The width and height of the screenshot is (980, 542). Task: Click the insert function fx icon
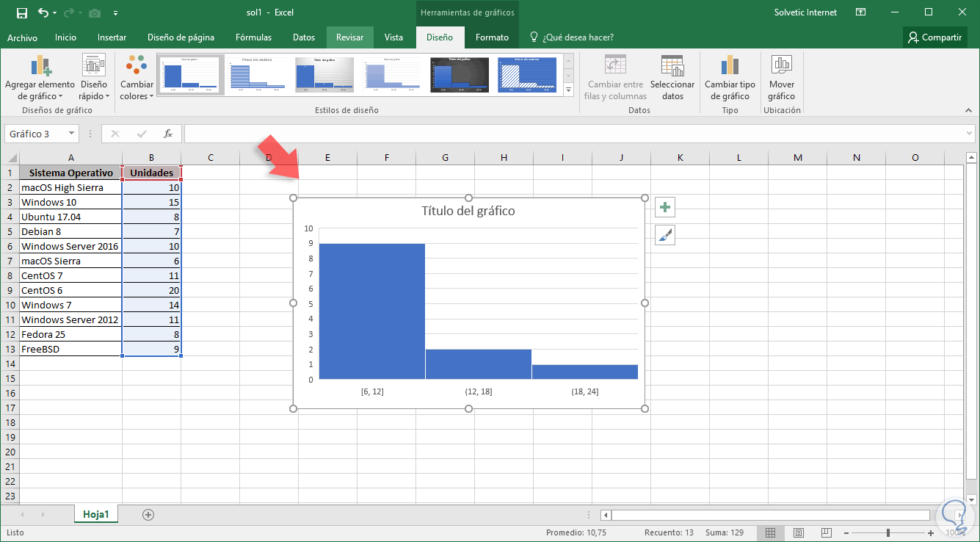coord(168,134)
